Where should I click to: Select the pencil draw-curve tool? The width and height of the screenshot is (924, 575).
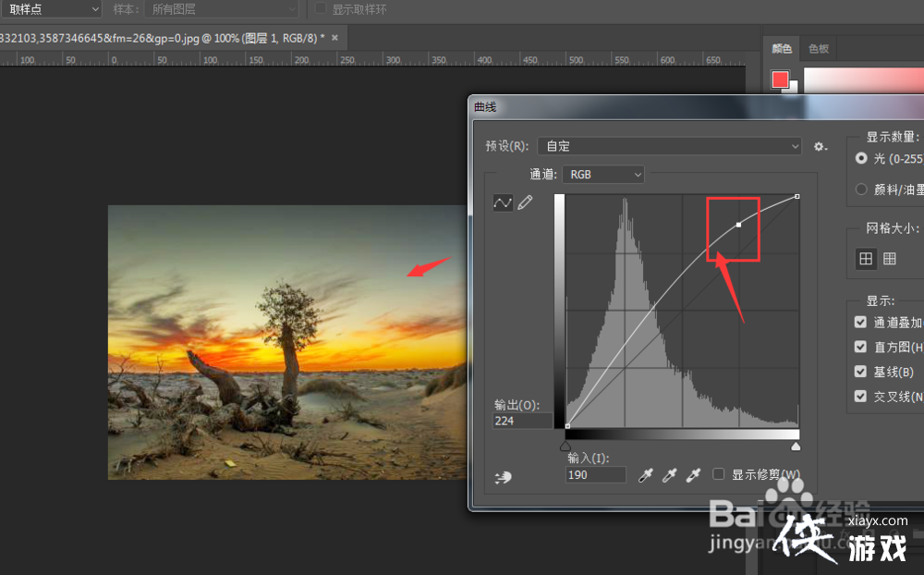pyautogui.click(x=525, y=202)
